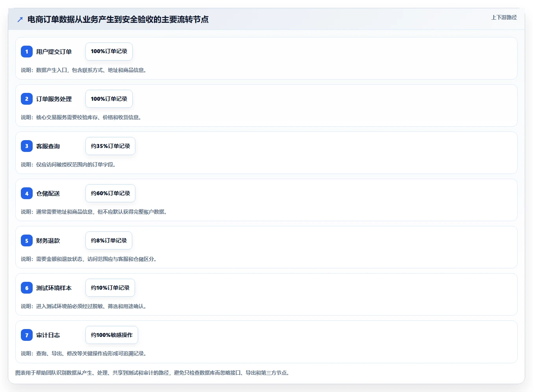
Task: Click the arrow icon beside the chart title
Action: (20, 19)
